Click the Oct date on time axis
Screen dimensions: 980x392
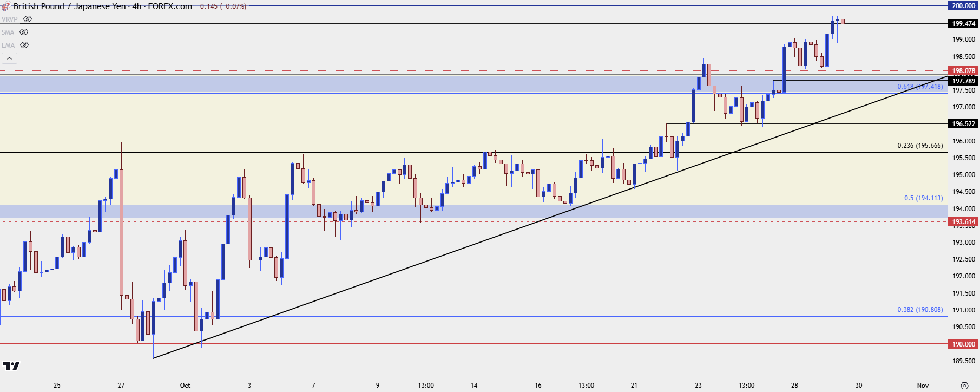[185, 386]
